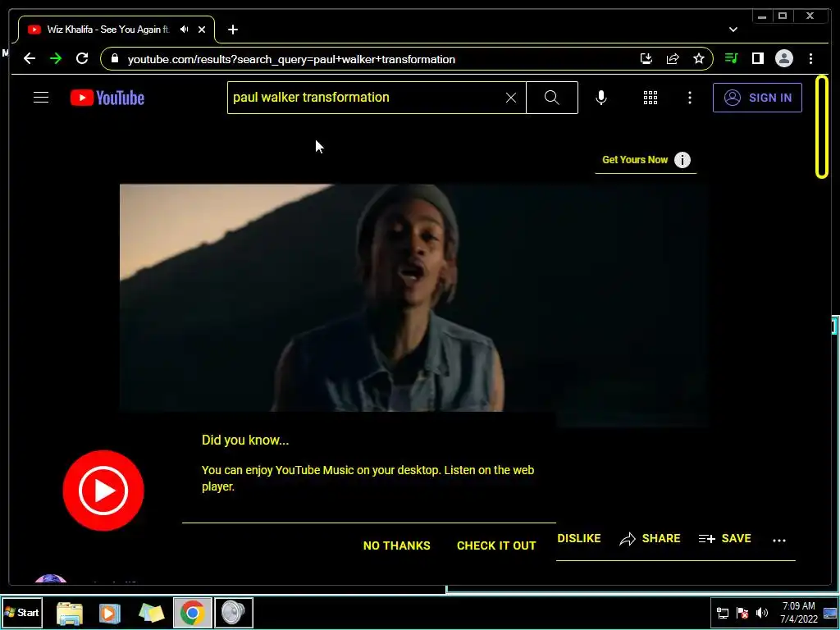Click the show desktop button
The image size is (840, 630).
click(x=830, y=612)
